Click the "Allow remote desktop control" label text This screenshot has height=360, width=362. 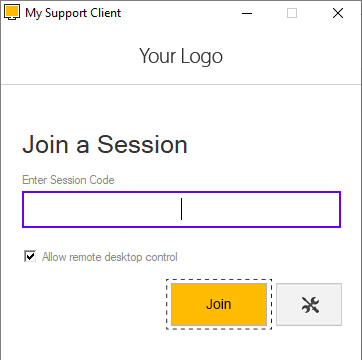(110, 257)
